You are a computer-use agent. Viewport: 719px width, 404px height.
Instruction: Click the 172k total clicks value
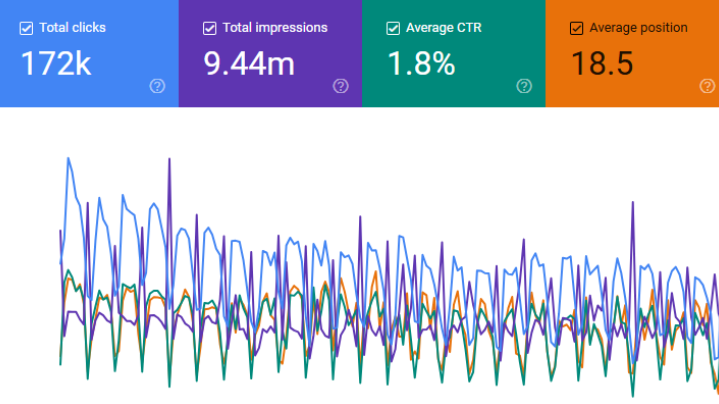tap(56, 64)
